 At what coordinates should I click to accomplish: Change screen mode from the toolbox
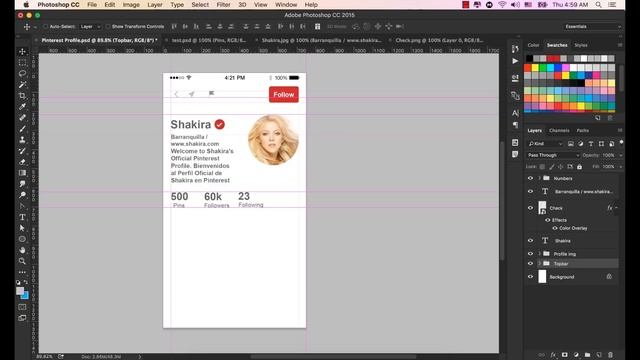tap(22, 318)
